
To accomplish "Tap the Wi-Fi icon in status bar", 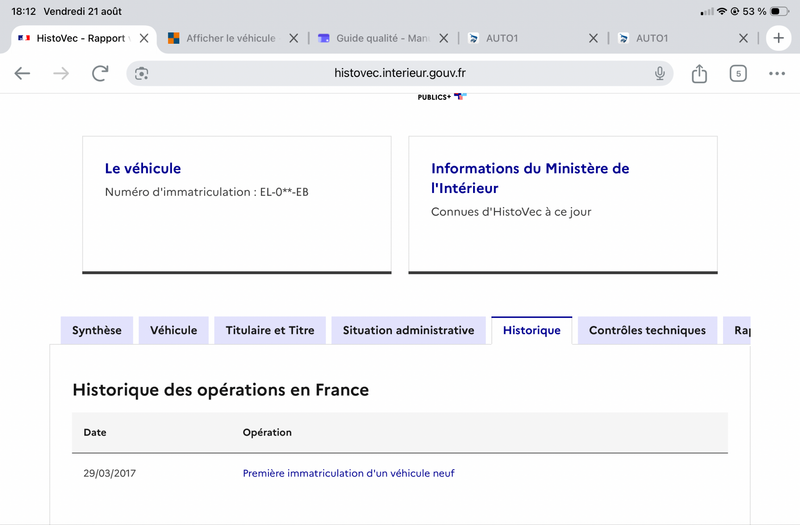I will click(x=721, y=11).
